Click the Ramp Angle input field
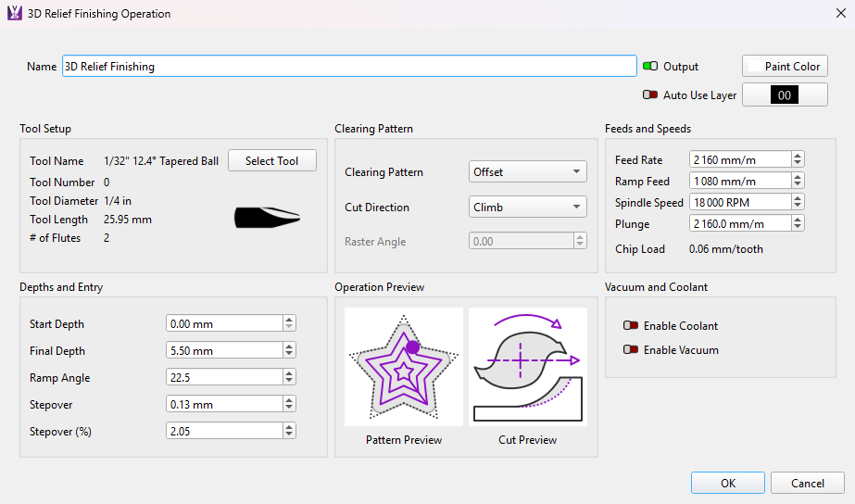Viewport: 855px width, 504px height. pos(224,377)
